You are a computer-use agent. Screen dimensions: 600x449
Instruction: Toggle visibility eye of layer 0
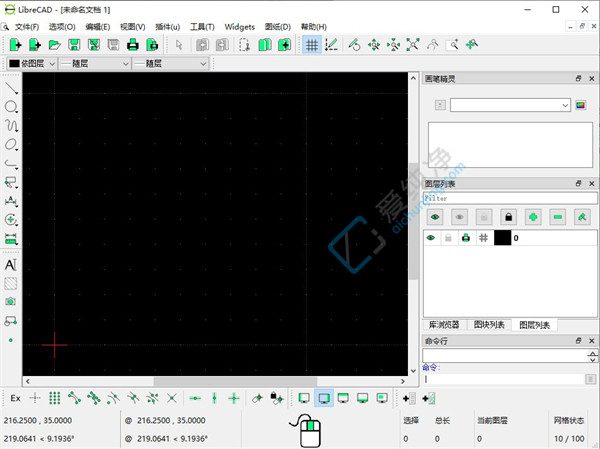pos(430,238)
